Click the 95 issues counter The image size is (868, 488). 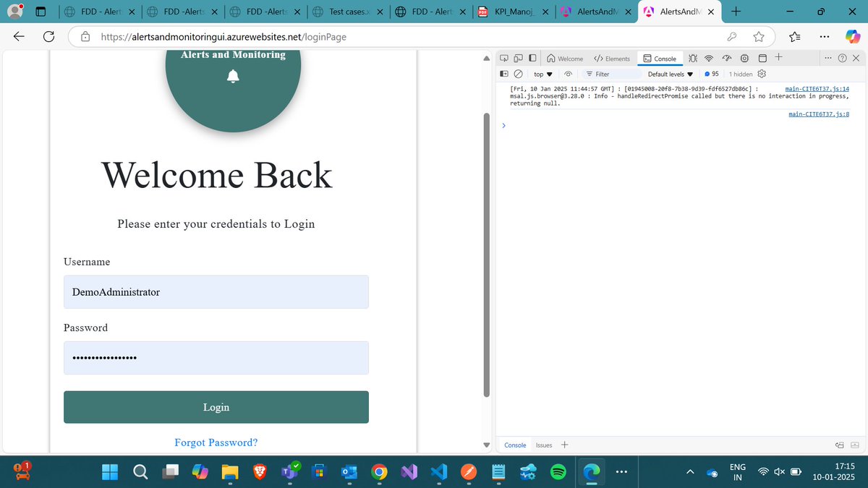[x=712, y=74]
